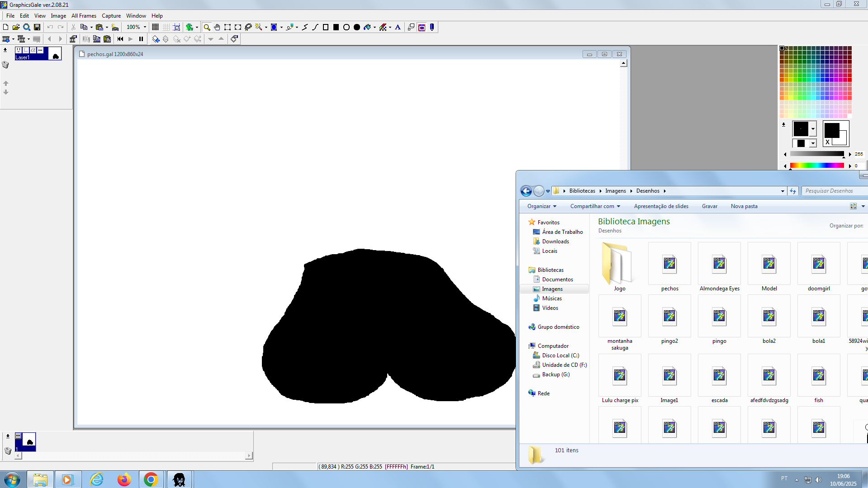The height and width of the screenshot is (488, 868).
Task: Open the Edit menu
Action: tap(24, 15)
